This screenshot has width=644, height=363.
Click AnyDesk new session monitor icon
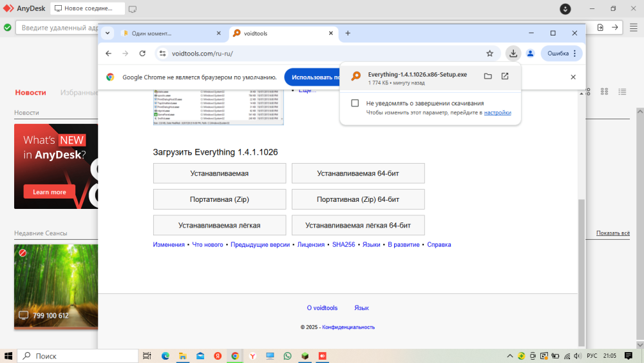tap(133, 9)
